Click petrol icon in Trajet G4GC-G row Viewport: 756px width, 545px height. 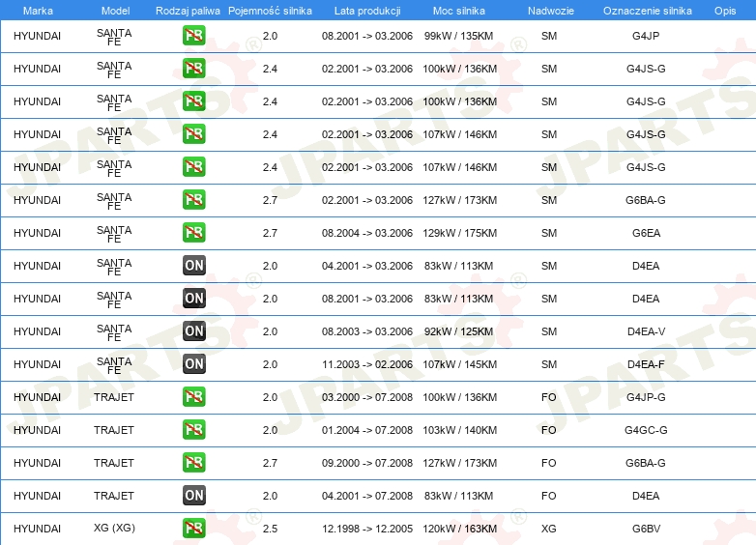tap(193, 429)
